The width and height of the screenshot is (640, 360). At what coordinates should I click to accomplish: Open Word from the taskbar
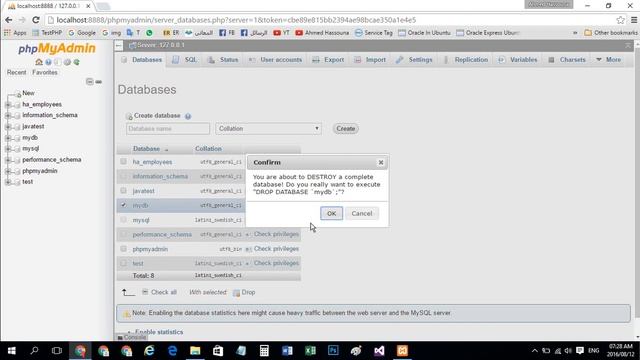click(287, 351)
